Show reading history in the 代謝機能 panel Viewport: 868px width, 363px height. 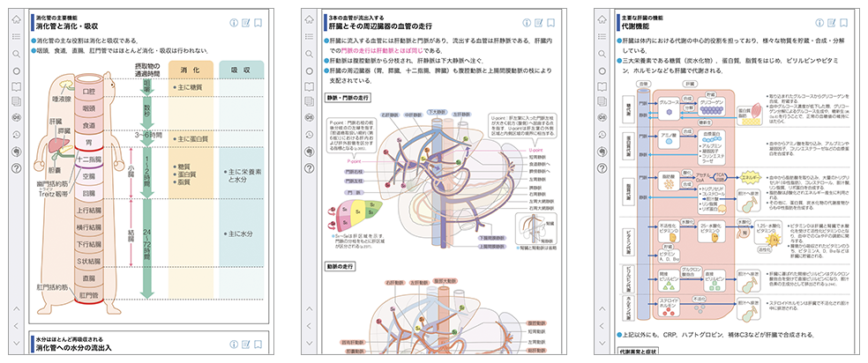click(602, 135)
